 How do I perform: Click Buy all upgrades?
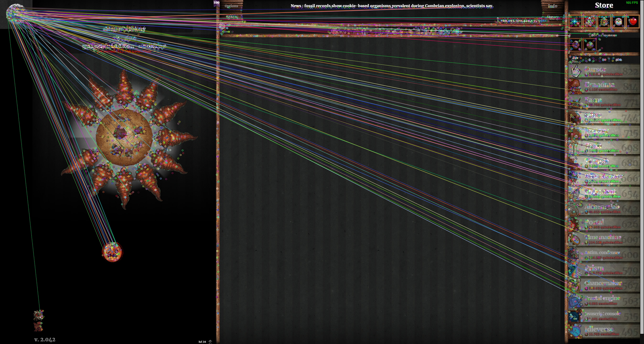604,35
